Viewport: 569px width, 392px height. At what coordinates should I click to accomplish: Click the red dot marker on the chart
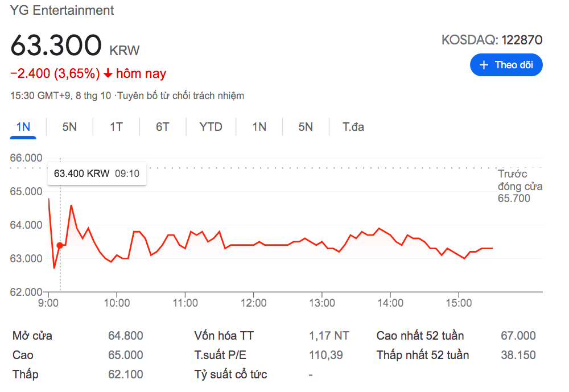(60, 245)
